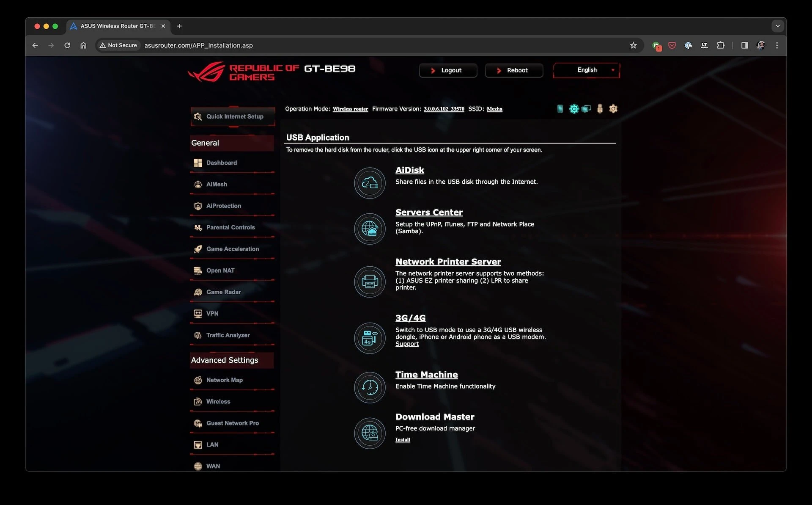Open a new browser tab
This screenshot has height=505, width=812.
coord(179,26)
